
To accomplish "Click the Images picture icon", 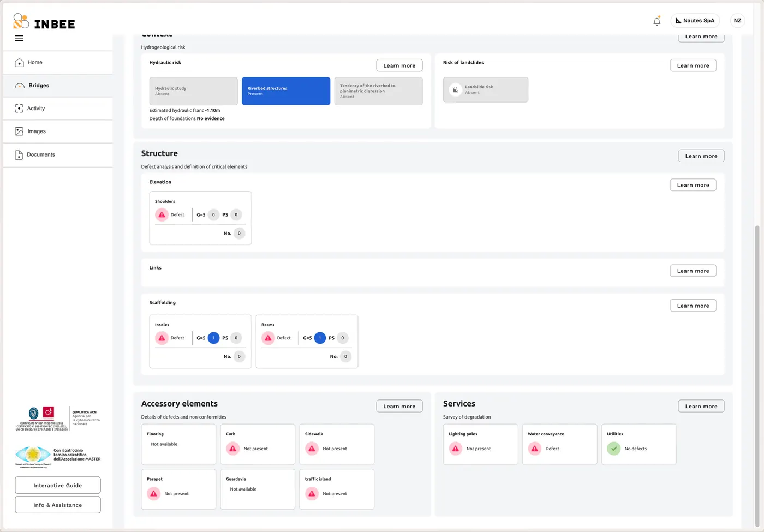I will (x=19, y=131).
